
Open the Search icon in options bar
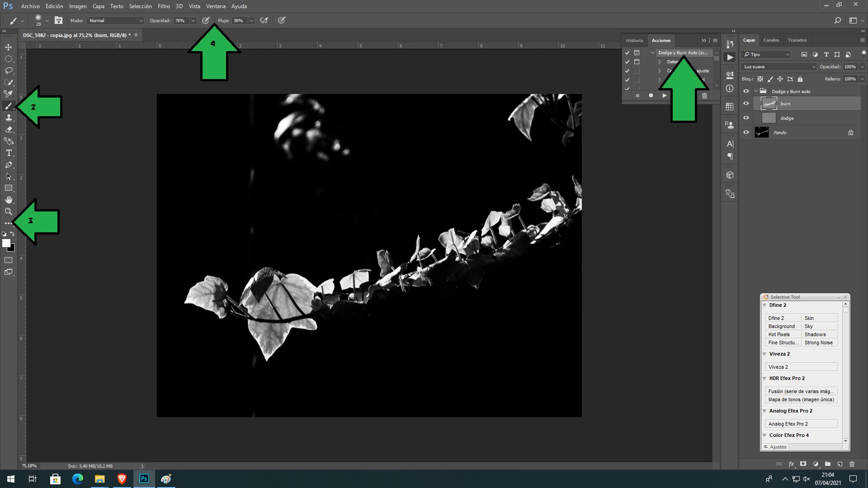pyautogui.click(x=837, y=20)
